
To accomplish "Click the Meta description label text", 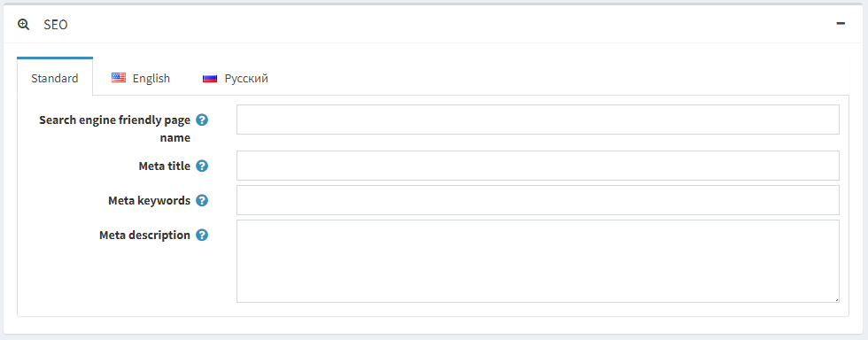I will [x=145, y=235].
